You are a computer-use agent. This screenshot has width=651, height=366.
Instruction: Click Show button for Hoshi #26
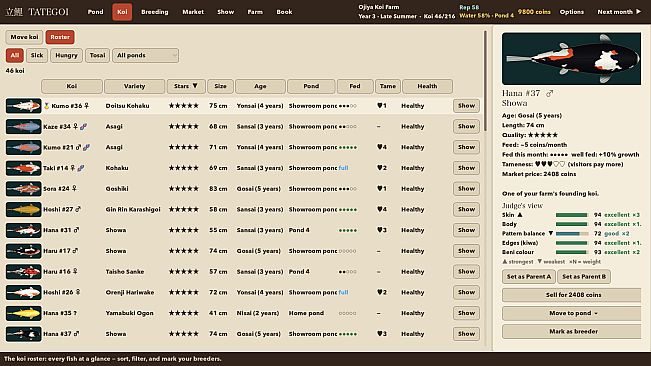[x=466, y=293]
